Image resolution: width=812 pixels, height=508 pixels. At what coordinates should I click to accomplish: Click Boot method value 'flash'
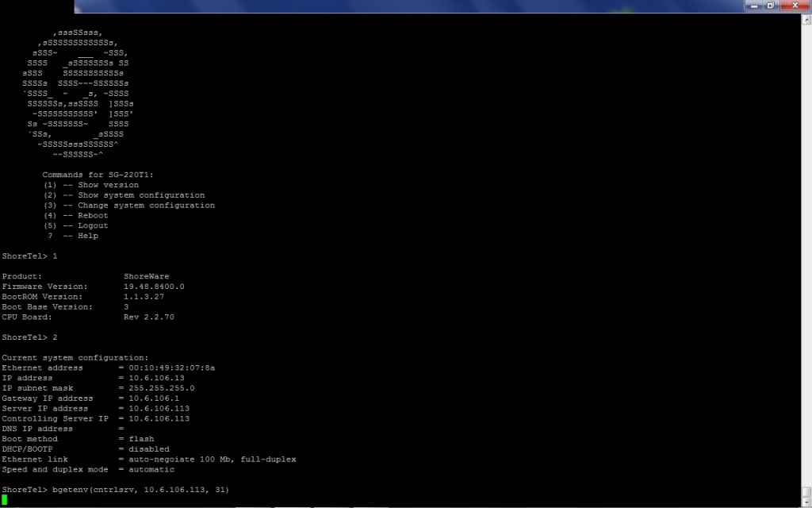[141, 439]
